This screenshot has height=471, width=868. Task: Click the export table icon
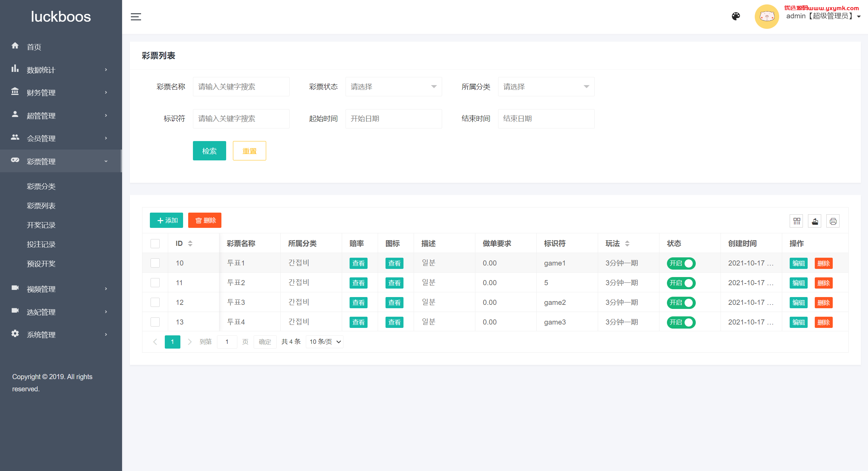[815, 221]
